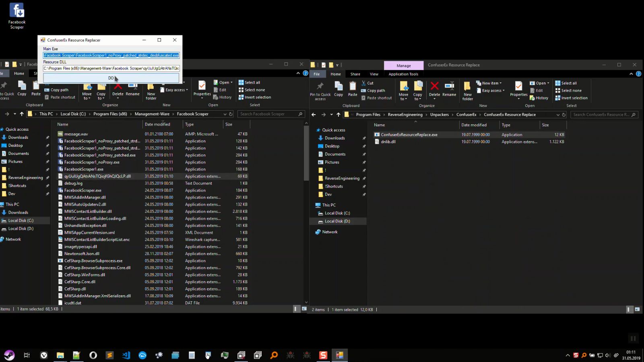Click the Unpackers breadcrumb in right Explorer
644x362 pixels.
tap(439, 115)
